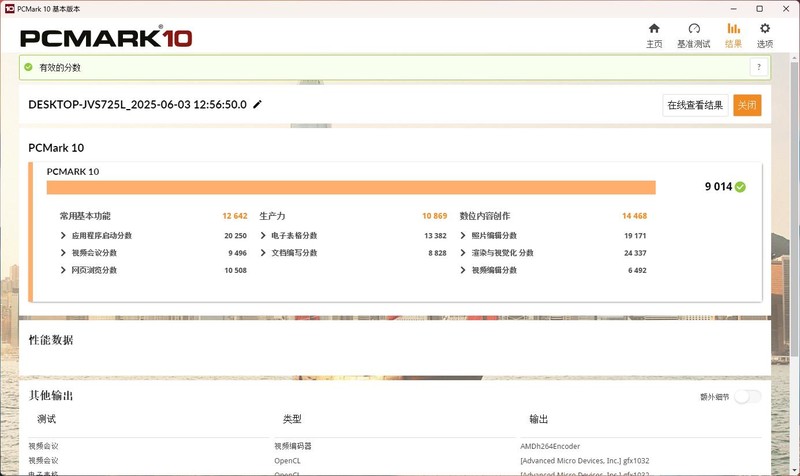Expand 电子表格分数 row
This screenshot has height=476, width=800.
(263, 235)
